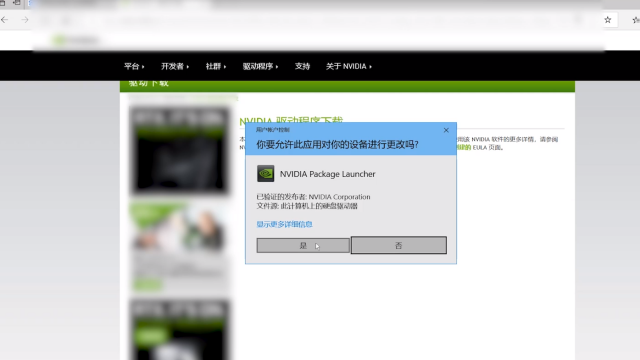Click the 是 (Yes) button
Image resolution: width=640 pixels, height=360 pixels.
click(x=303, y=246)
